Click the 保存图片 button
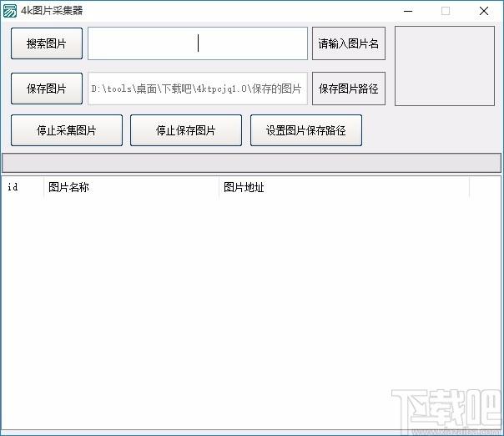Image resolution: width=504 pixels, height=436 pixels. pyautogui.click(x=47, y=89)
